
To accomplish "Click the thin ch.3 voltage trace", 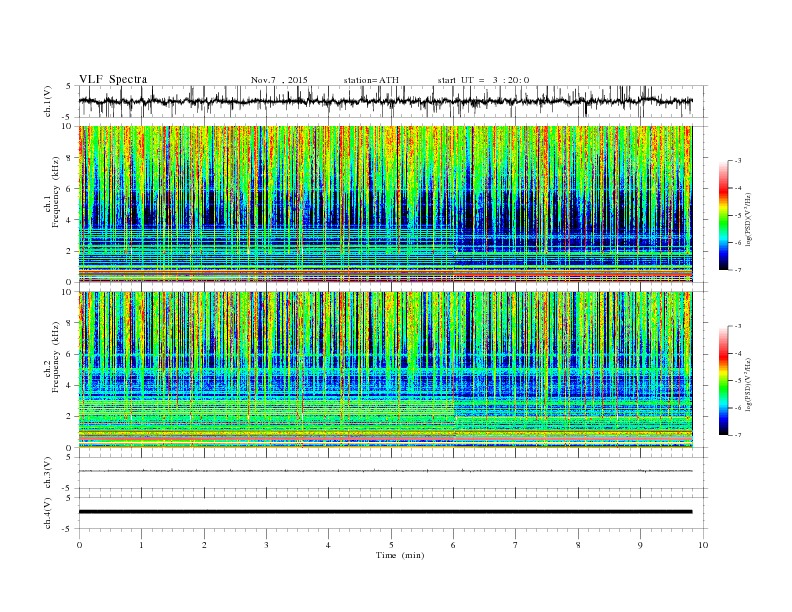I will click(385, 471).
